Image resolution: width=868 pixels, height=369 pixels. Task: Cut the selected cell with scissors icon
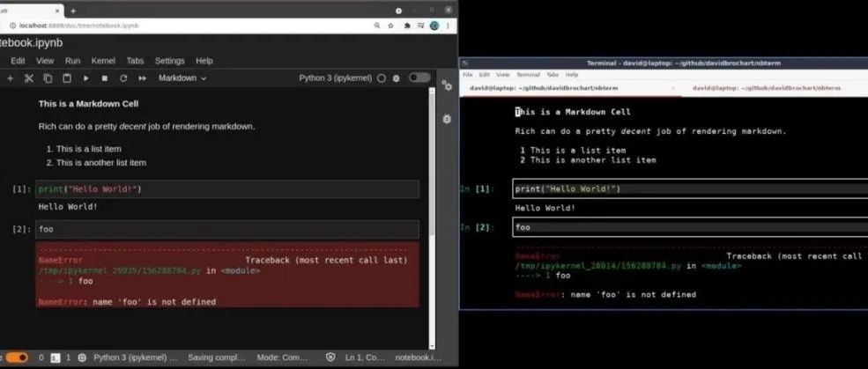(28, 78)
